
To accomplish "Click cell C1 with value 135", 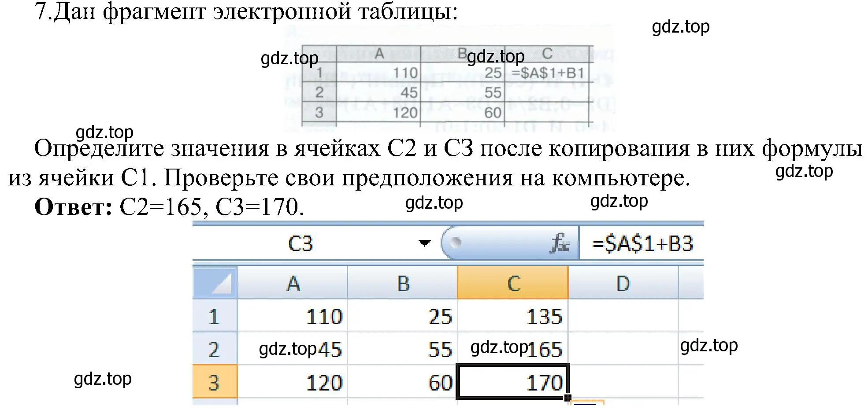I will tap(513, 316).
